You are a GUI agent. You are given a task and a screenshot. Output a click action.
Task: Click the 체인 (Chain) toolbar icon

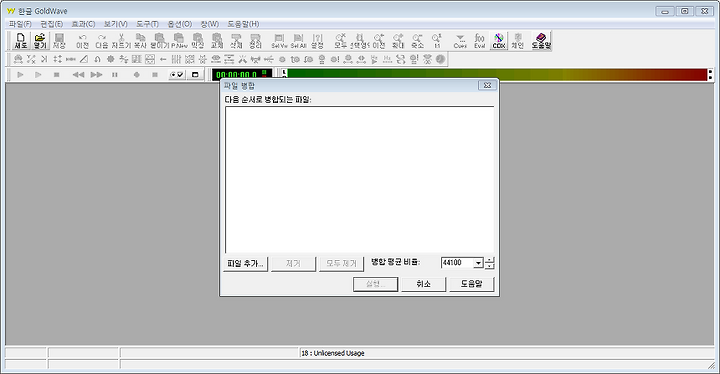tap(518, 40)
